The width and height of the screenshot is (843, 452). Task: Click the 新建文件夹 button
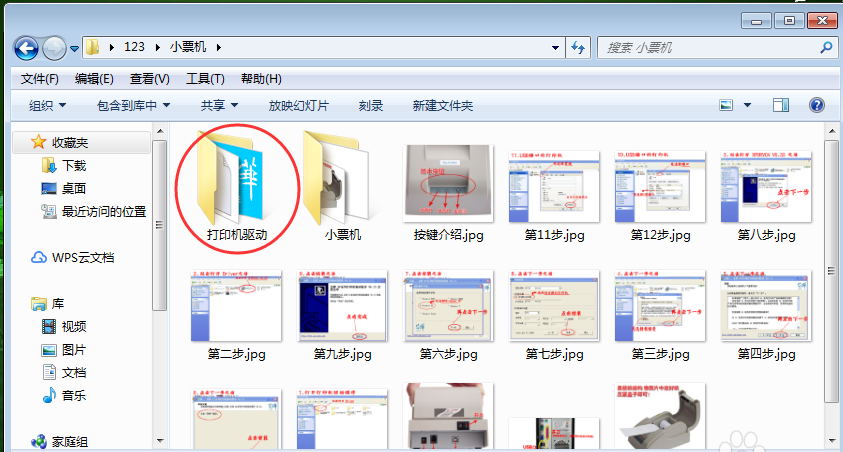pos(442,105)
